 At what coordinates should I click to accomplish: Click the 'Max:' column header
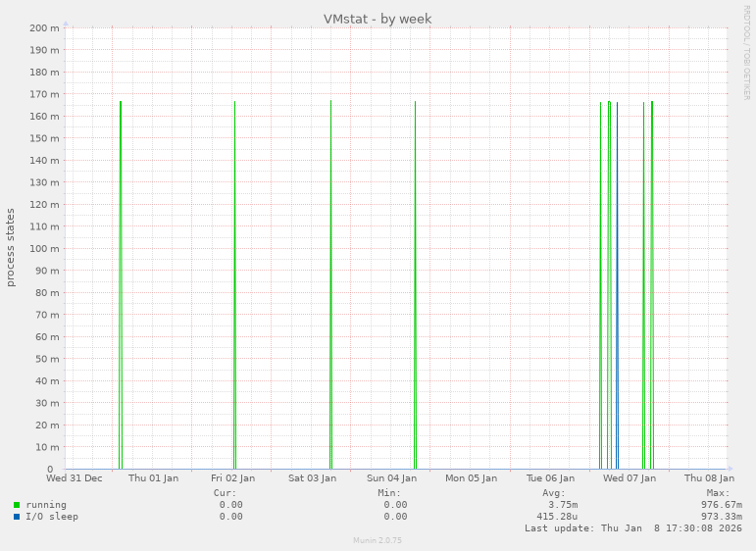pyautogui.click(x=718, y=493)
